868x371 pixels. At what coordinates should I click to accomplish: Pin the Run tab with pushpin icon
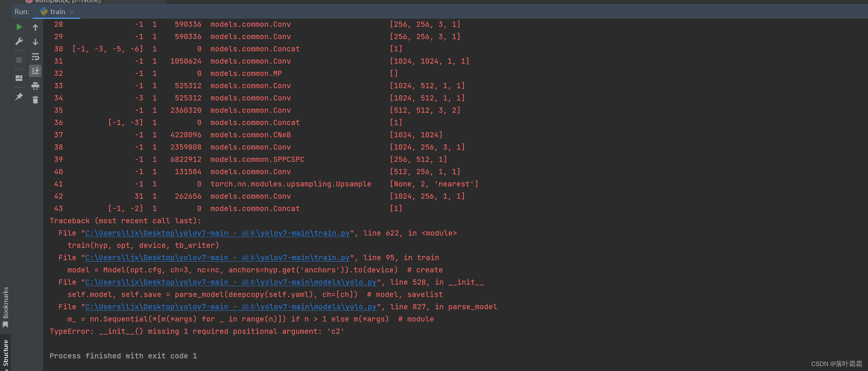(x=19, y=97)
